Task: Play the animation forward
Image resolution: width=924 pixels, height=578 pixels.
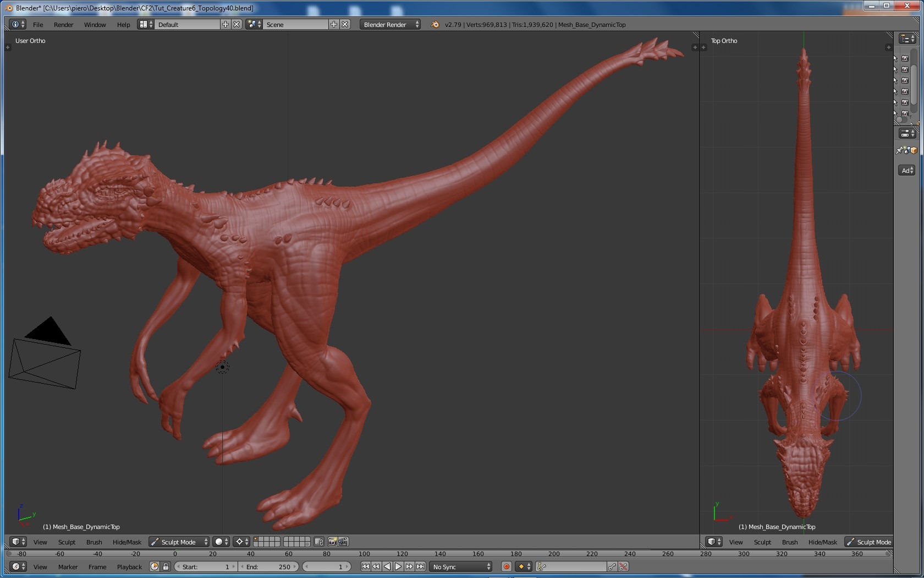Action: click(x=398, y=566)
